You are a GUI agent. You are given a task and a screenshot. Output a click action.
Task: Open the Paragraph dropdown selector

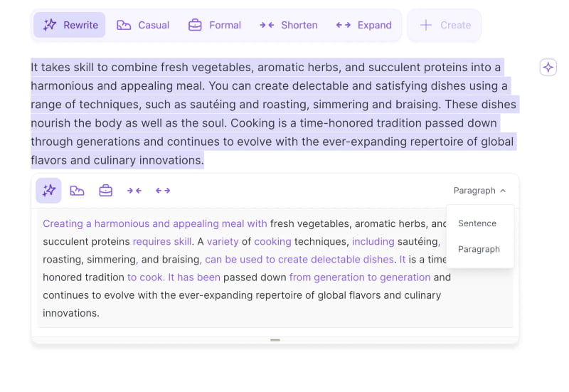point(479,191)
